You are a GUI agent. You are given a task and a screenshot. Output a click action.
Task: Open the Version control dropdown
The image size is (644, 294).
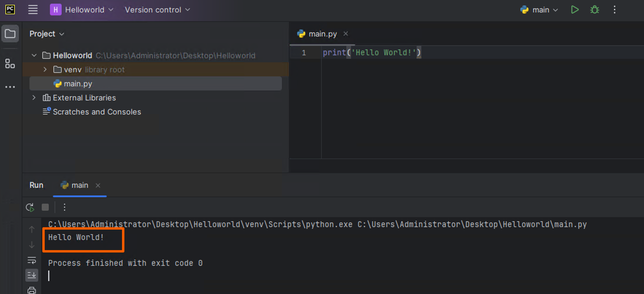click(157, 10)
